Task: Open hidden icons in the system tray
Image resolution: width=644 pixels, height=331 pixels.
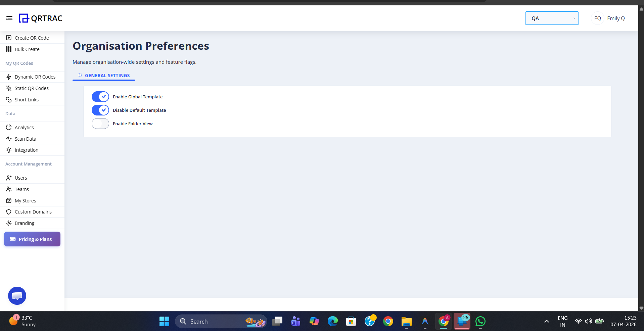Action: coord(546,321)
